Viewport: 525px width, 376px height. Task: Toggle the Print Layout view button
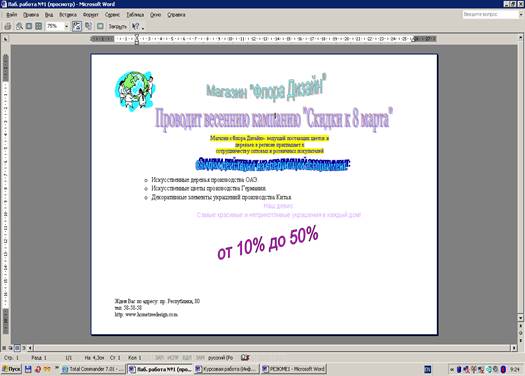point(17,348)
